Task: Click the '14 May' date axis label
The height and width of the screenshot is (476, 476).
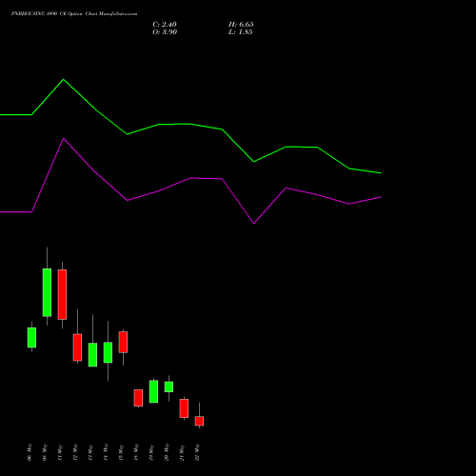Action: tap(106, 452)
